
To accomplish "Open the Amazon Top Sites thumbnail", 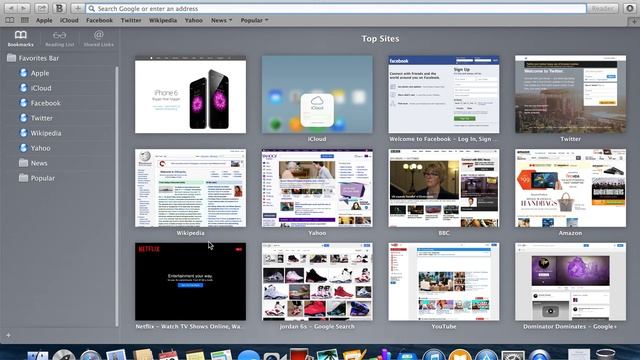I will (570, 188).
